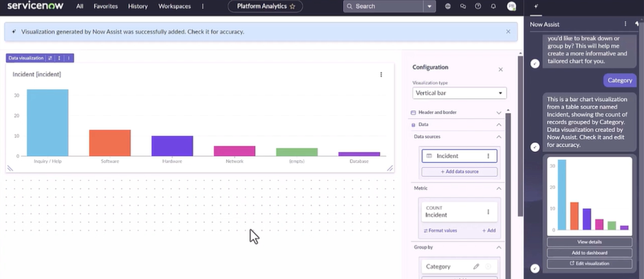Click the Software orange bar
The height and width of the screenshot is (279, 644).
pyautogui.click(x=110, y=143)
